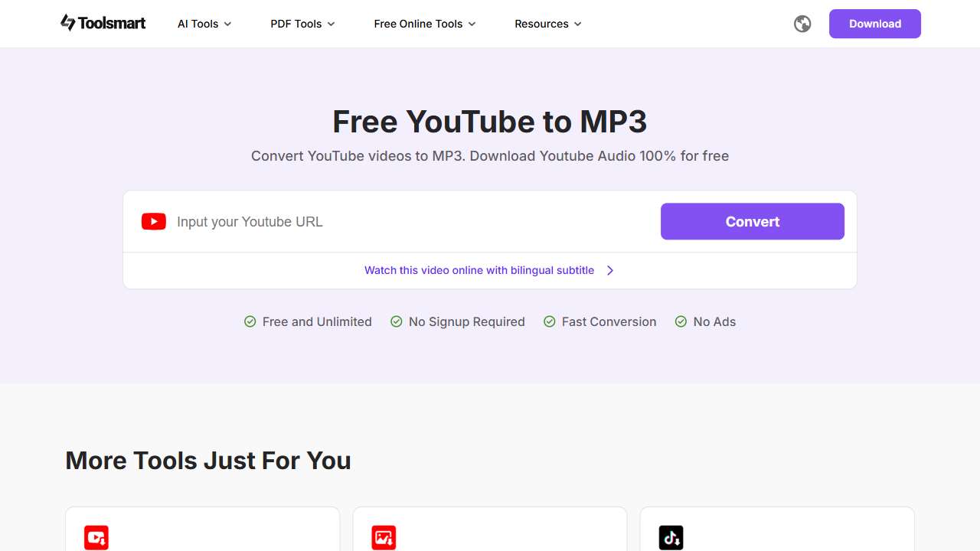Select the YouTube thumbnail downloader card icon
Screen dimensions: 980x551
coord(384,537)
